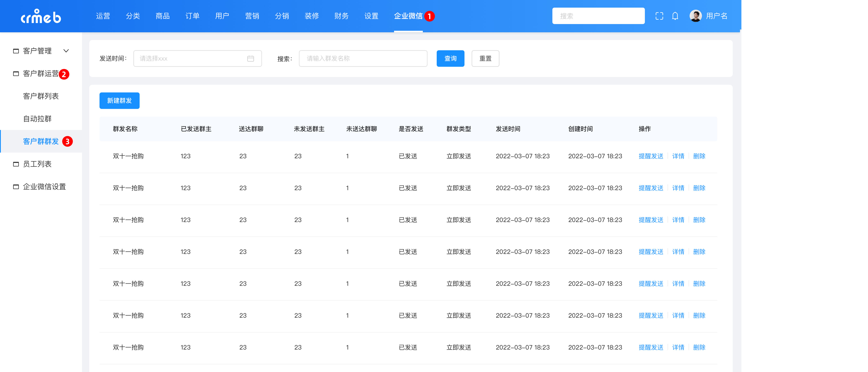Viewport: 868px width, 372px height.
Task: Click 提醒发送 in the third row
Action: click(x=651, y=220)
